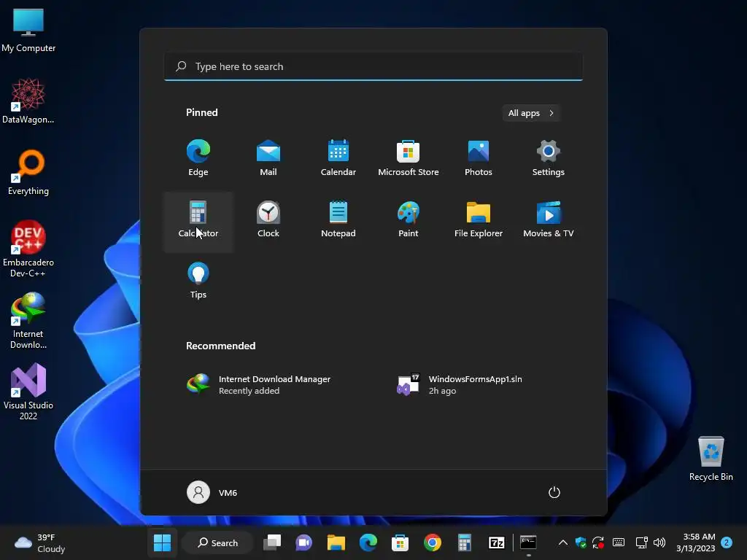The width and height of the screenshot is (747, 560).
Task: Select the Recycle Bin desktop icon
Action: pyautogui.click(x=711, y=459)
